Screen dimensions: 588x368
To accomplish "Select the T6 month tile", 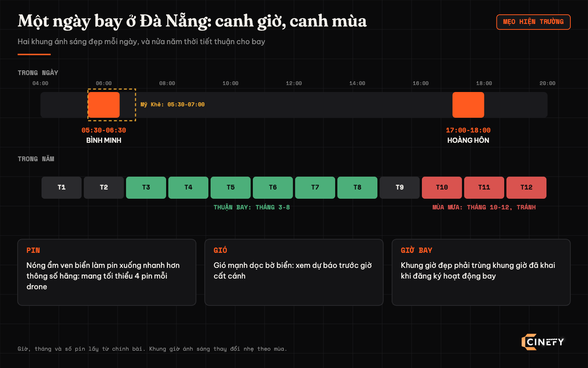I will [273, 188].
